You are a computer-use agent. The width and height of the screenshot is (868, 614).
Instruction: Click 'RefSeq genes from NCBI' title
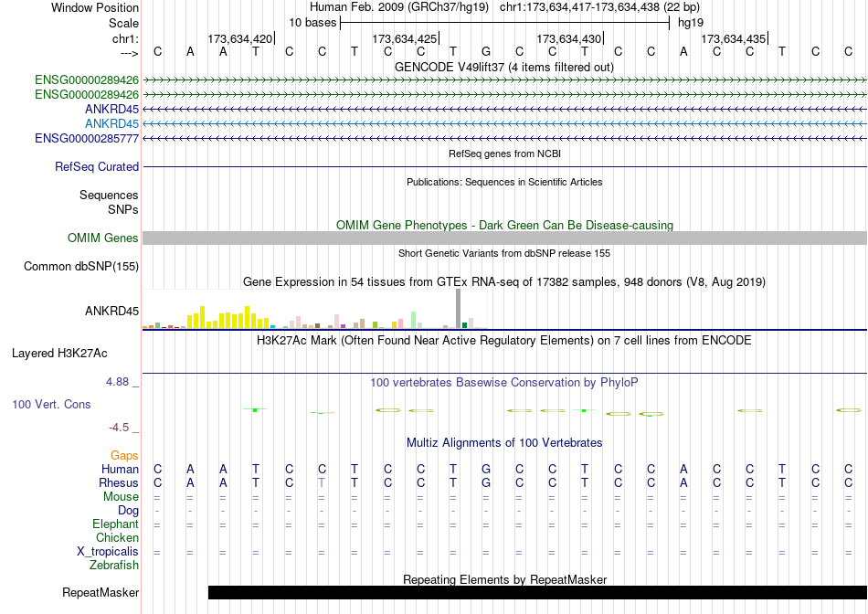[504, 153]
